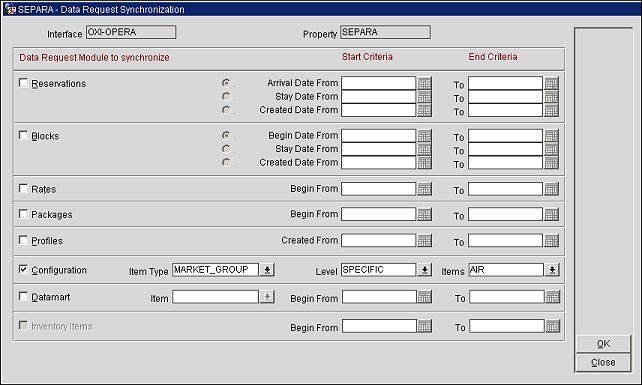This screenshot has height=385, width=642.
Task: Open calendar for Rates Begin From field
Action: click(424, 189)
